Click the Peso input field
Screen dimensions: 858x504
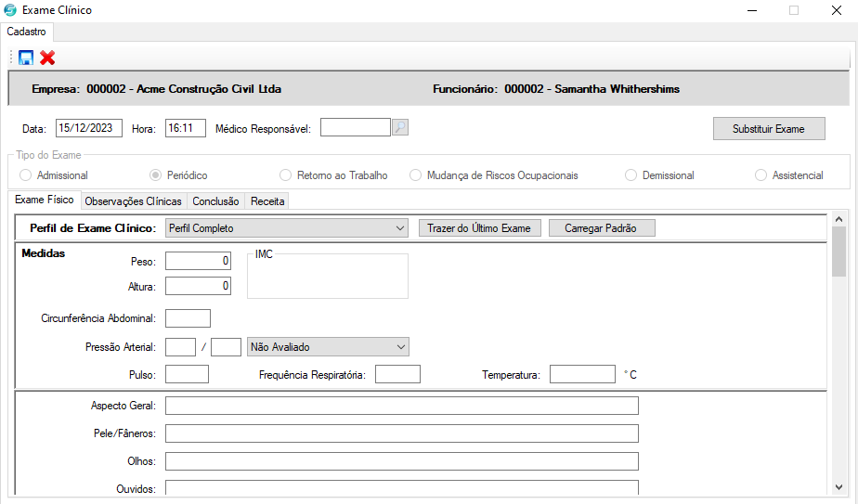pyautogui.click(x=198, y=262)
